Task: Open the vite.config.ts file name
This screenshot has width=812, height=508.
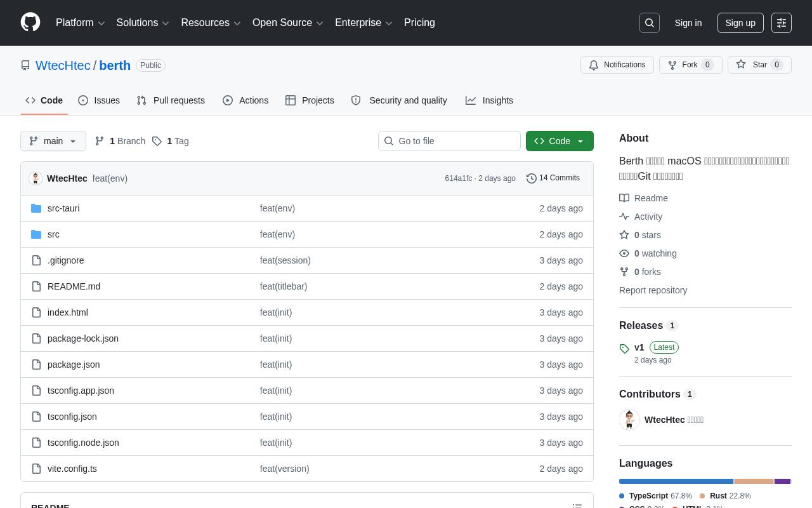Action: coord(72,469)
